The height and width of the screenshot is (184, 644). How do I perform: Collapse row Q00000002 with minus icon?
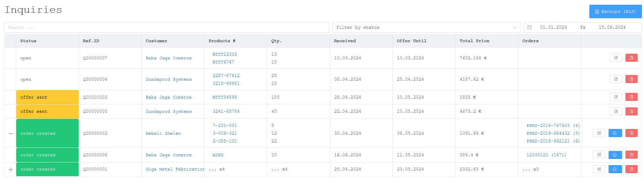click(10, 133)
